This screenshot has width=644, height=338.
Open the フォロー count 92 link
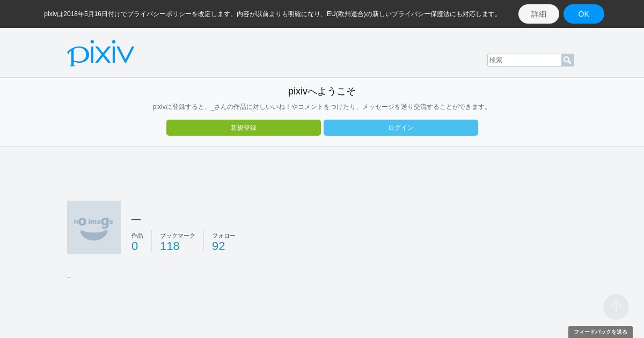coord(218,246)
